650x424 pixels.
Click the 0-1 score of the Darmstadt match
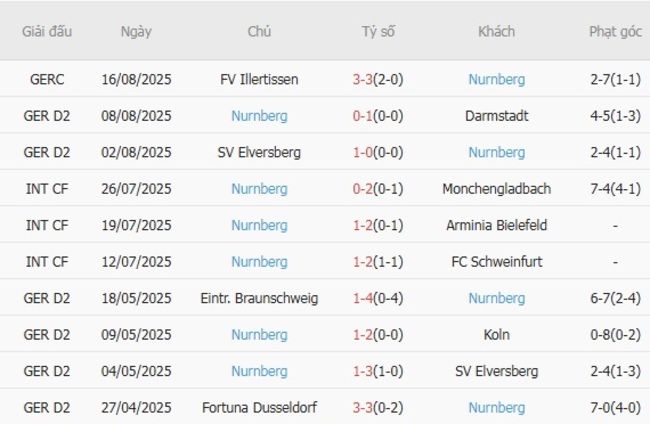coord(363,116)
